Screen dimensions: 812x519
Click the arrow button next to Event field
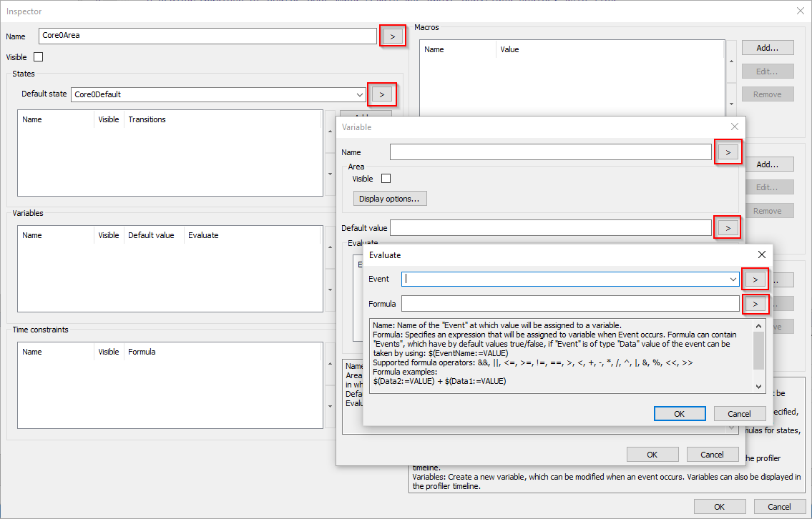(x=755, y=279)
